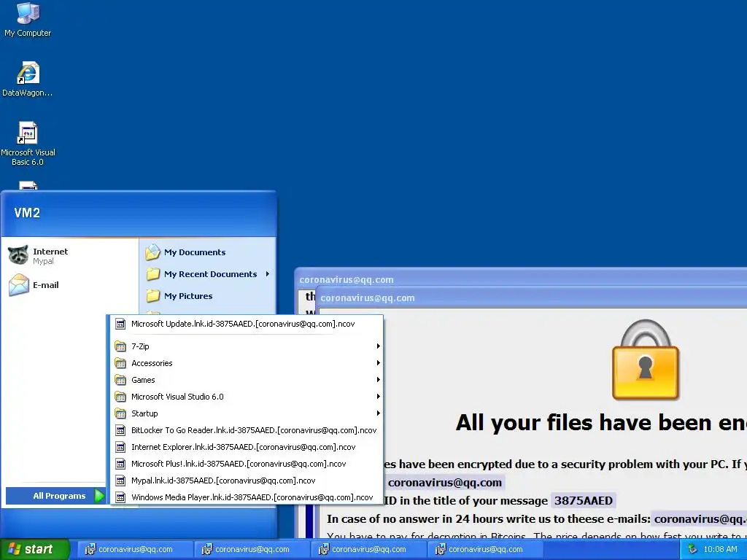Click icon of encrypted Internet Explorer.lnk file
Screen dimensions: 747x560
point(120,447)
